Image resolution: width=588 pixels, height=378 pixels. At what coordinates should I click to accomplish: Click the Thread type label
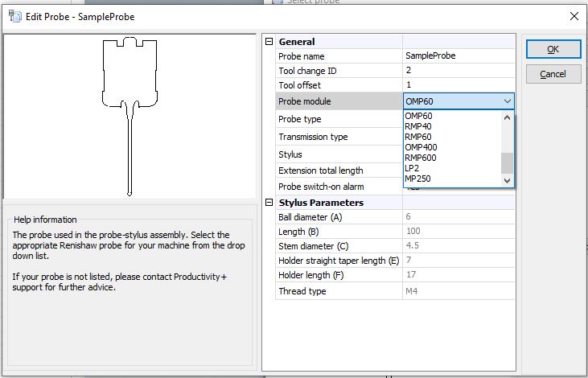coord(302,291)
